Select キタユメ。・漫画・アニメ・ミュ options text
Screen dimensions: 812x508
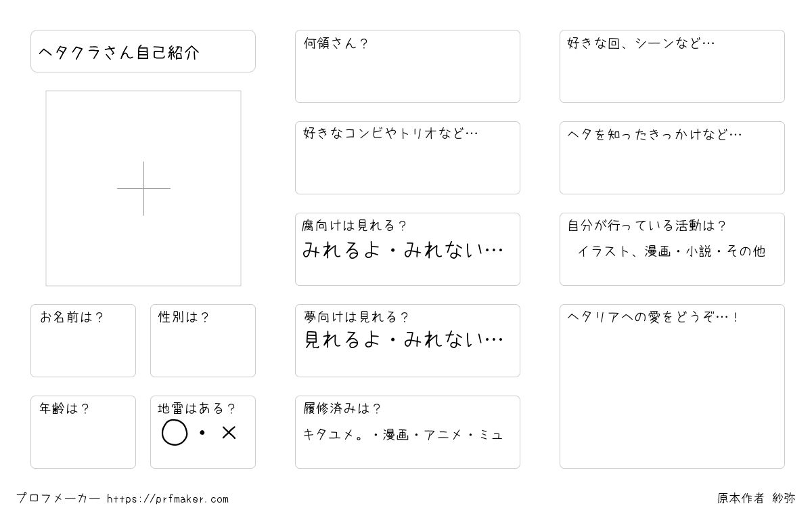pyautogui.click(x=403, y=435)
